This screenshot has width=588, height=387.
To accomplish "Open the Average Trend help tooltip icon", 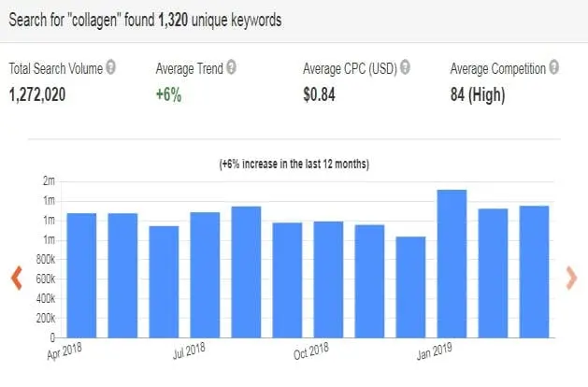I will point(232,67).
